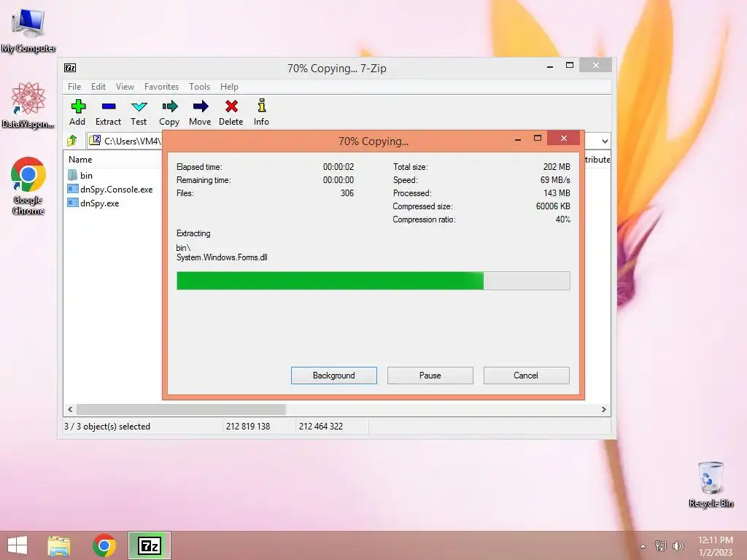Select the bin folder icon
747x560 pixels.
(72, 175)
